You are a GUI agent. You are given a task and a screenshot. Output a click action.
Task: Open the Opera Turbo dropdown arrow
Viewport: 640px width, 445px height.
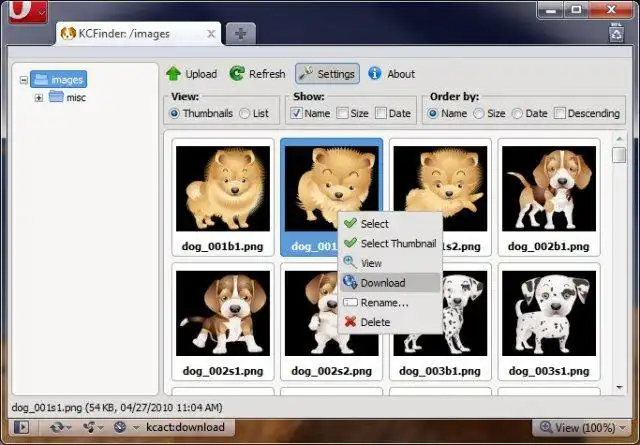coord(136,428)
